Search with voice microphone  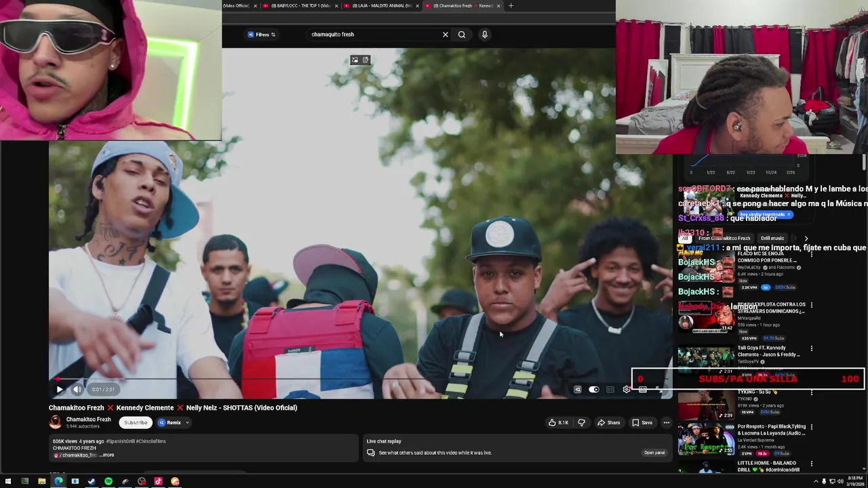click(x=484, y=35)
